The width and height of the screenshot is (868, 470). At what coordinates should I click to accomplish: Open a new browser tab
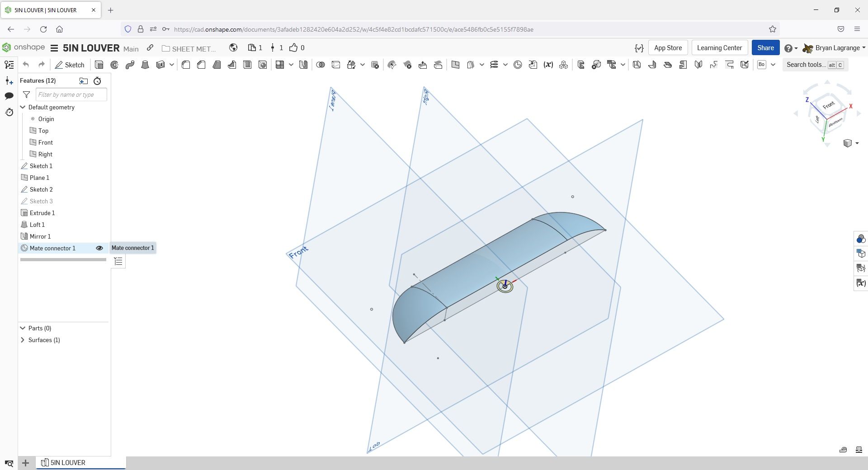tap(111, 10)
